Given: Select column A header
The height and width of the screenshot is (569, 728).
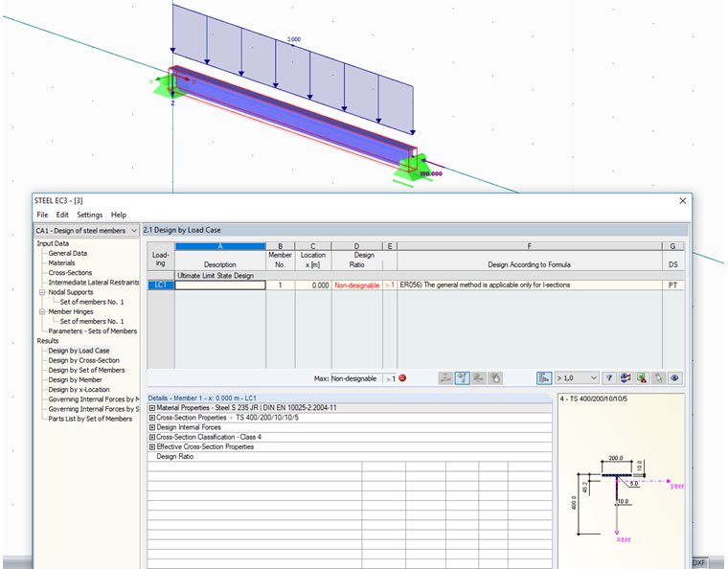Looking at the screenshot, I should click(220, 246).
